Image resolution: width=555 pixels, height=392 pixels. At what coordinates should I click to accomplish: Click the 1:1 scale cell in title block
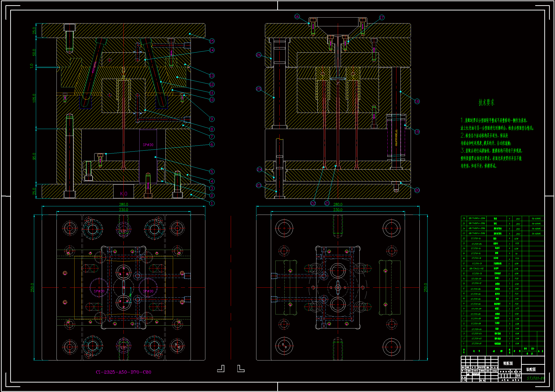pyautogui.click(x=518, y=376)
